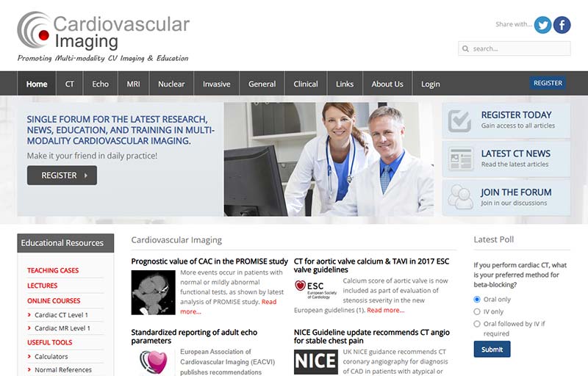
Task: Choose Oral followed by IV if required
Action: tap(476, 324)
